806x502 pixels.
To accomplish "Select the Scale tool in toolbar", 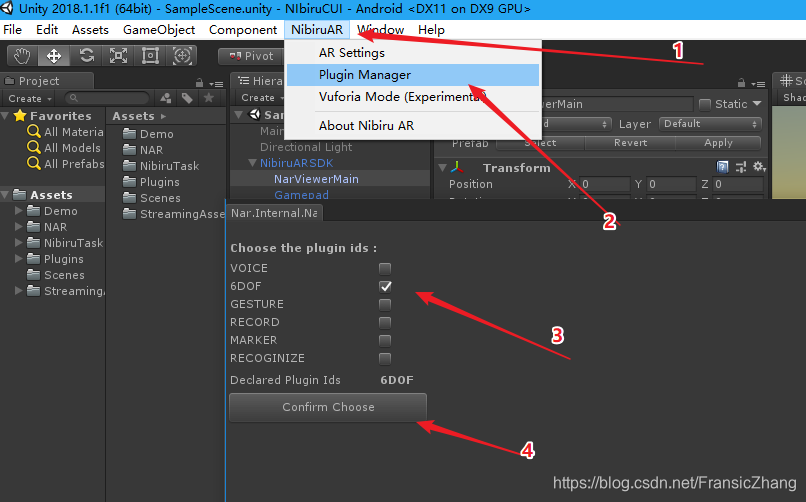I will pos(118,55).
